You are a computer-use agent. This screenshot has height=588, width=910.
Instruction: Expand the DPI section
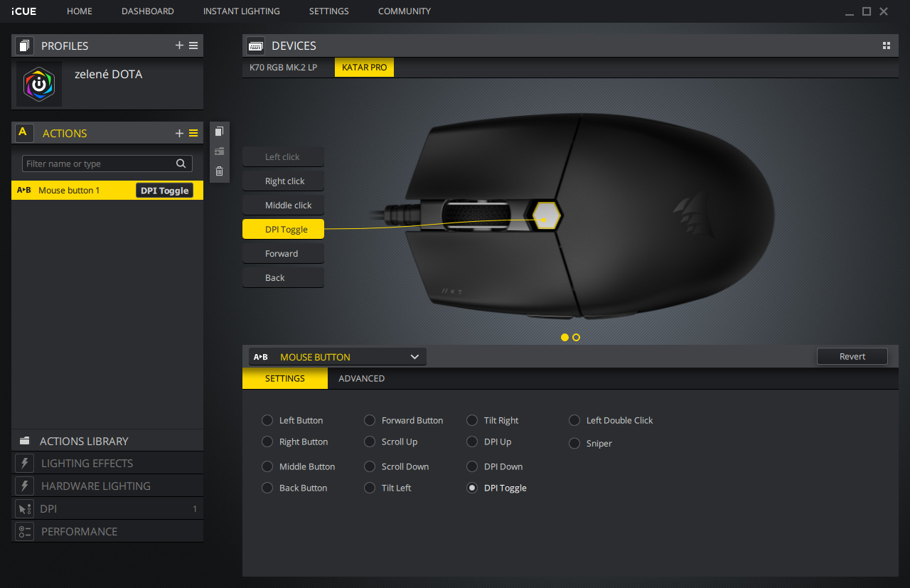pyautogui.click(x=107, y=509)
